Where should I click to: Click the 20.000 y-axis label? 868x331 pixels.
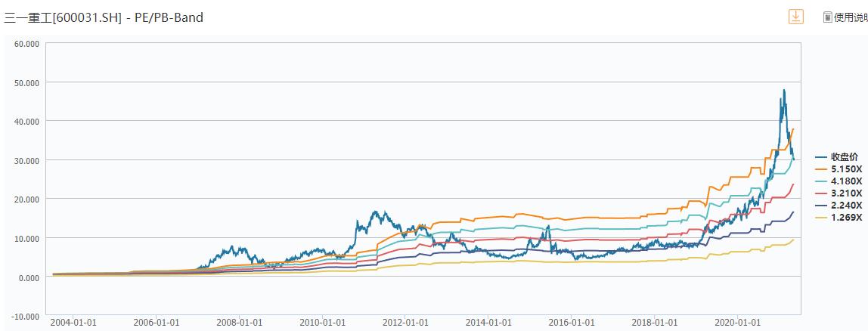27,199
